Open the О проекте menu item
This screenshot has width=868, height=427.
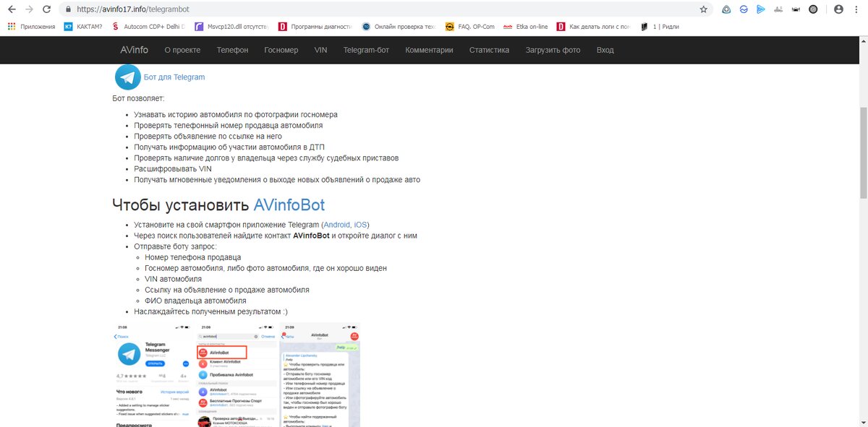[182, 50]
